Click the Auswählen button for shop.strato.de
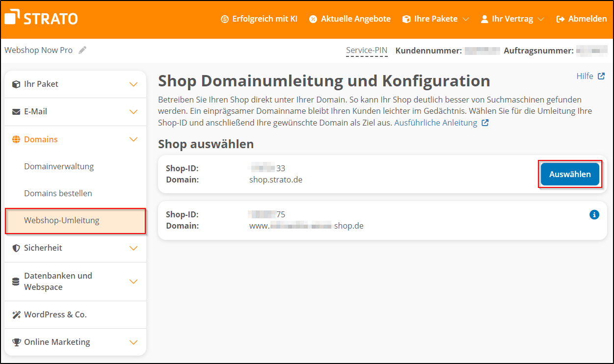The image size is (614, 364). pyautogui.click(x=570, y=174)
